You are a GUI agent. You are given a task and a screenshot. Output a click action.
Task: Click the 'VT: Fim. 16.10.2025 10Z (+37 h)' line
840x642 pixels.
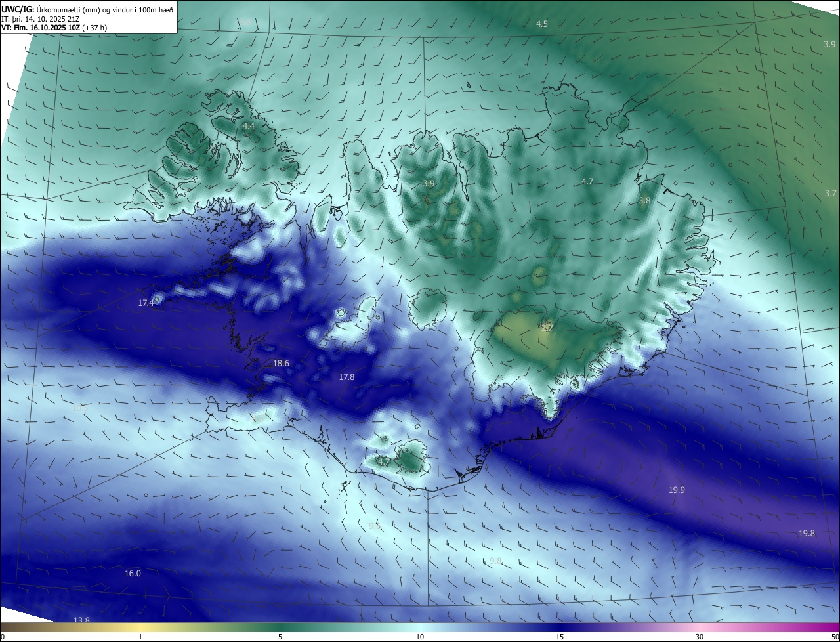coord(54,28)
